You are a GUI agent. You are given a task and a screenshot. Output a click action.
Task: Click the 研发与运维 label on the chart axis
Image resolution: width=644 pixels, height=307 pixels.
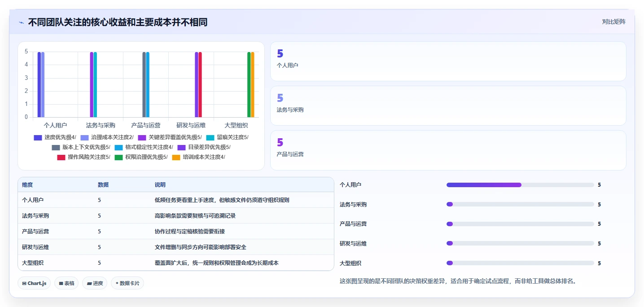click(191, 125)
